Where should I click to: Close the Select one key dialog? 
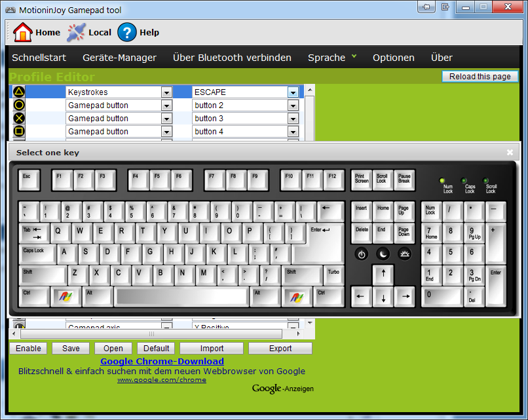(510, 153)
